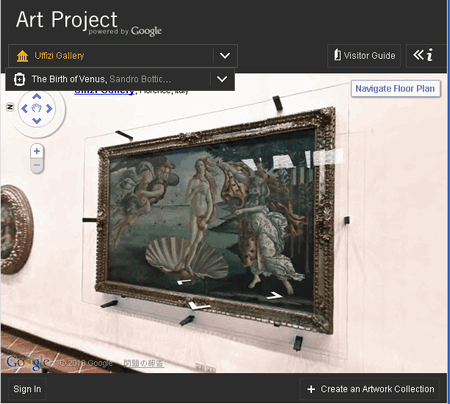This screenshot has width=450, height=404.
Task: Pan view up with the compass arrow
Action: pos(37,97)
